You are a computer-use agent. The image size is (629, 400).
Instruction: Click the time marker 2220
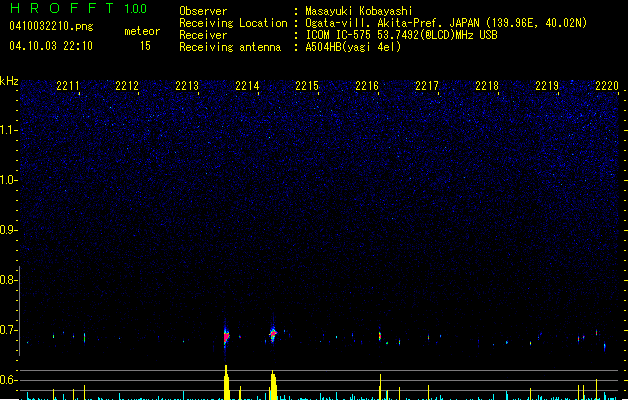click(607, 86)
